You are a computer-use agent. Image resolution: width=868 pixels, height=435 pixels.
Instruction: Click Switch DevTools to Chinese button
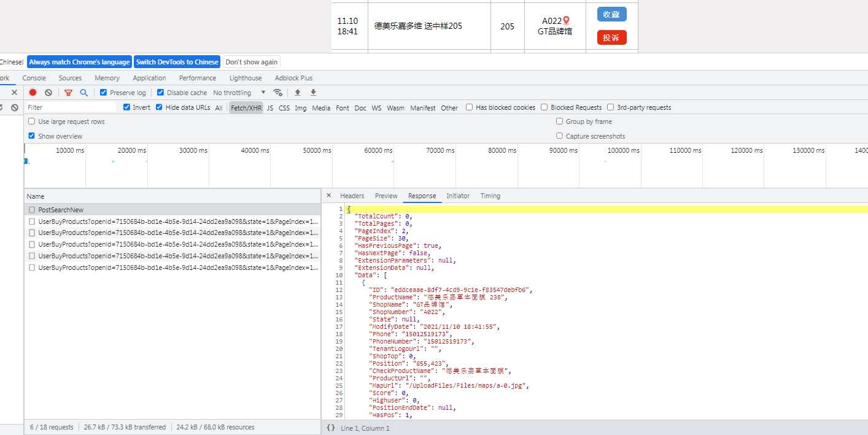[x=177, y=62]
